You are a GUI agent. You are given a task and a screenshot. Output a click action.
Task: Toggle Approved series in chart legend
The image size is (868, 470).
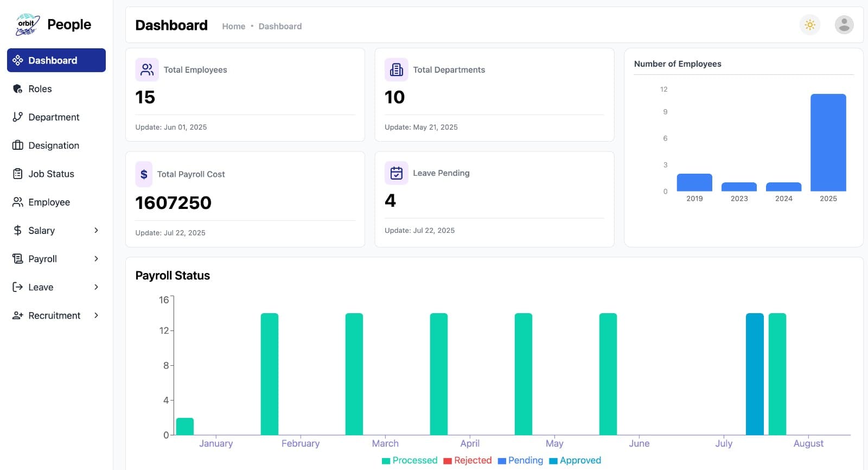(x=575, y=460)
